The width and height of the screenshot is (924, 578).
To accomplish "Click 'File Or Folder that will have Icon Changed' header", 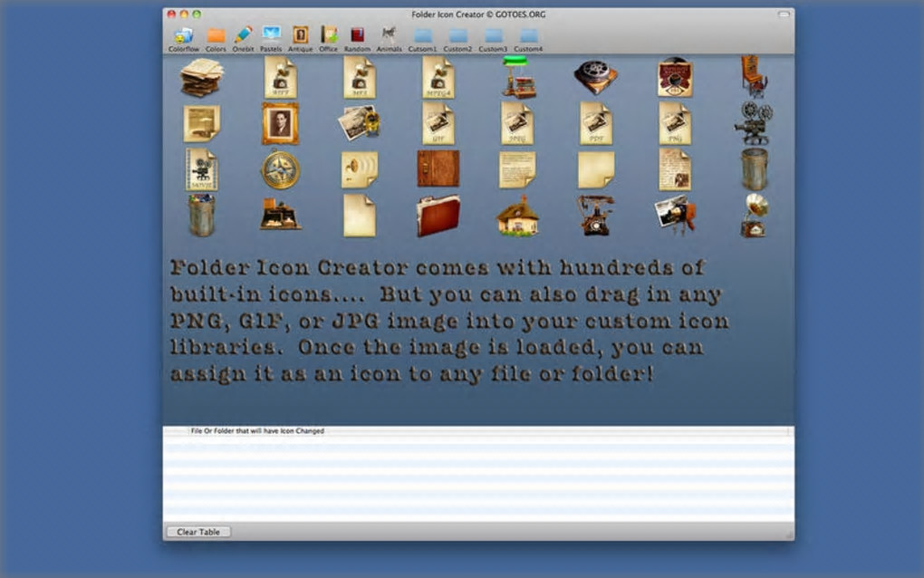I will (257, 430).
